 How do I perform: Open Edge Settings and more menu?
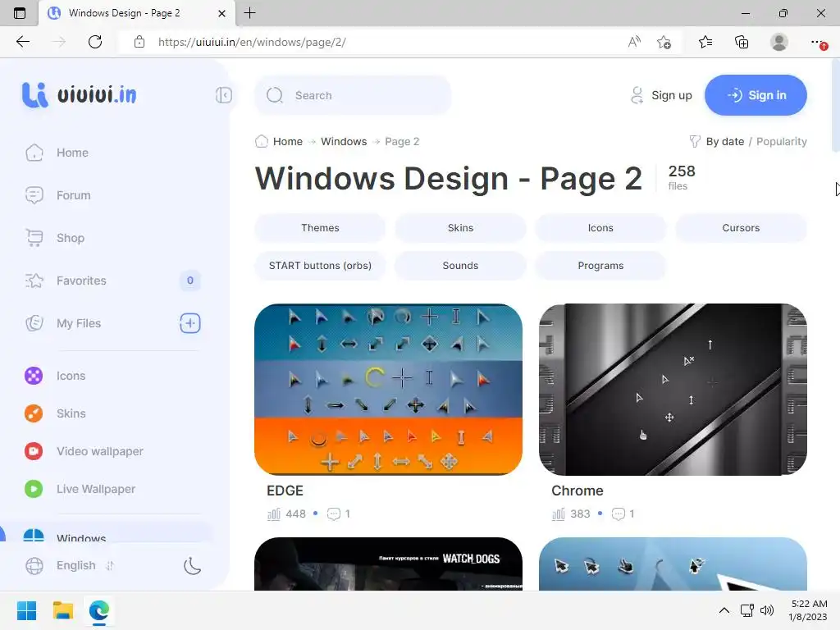point(818,42)
